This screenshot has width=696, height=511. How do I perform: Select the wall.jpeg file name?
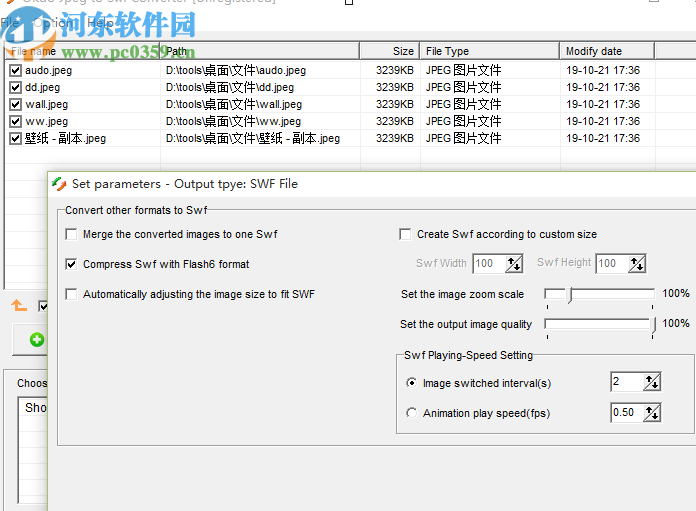pos(47,104)
